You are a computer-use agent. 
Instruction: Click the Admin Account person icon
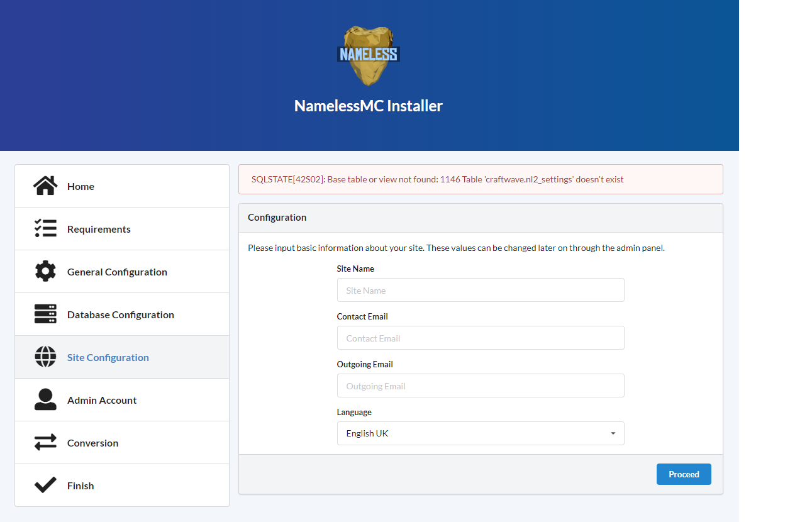click(45, 399)
